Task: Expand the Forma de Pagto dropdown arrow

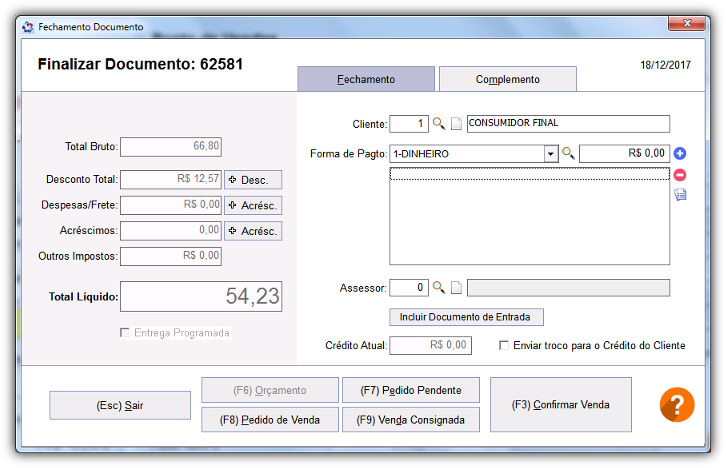Action: pyautogui.click(x=551, y=154)
